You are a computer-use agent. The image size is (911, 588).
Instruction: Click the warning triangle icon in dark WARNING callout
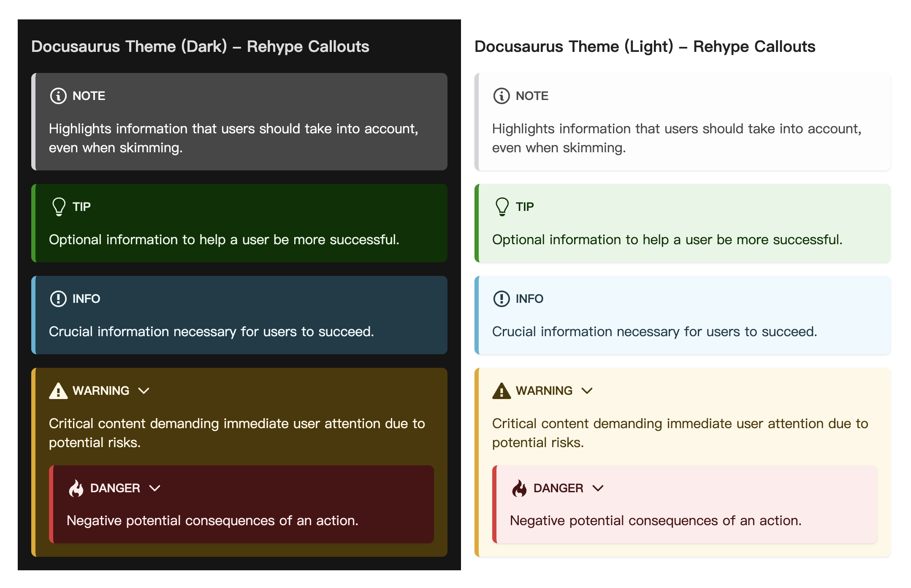(58, 391)
